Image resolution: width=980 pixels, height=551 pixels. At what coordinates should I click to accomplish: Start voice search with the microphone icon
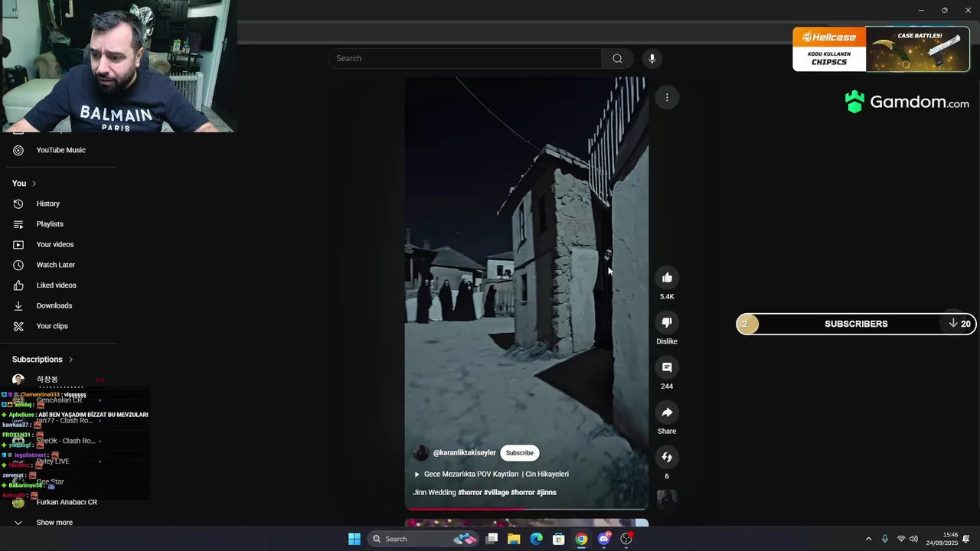point(652,58)
